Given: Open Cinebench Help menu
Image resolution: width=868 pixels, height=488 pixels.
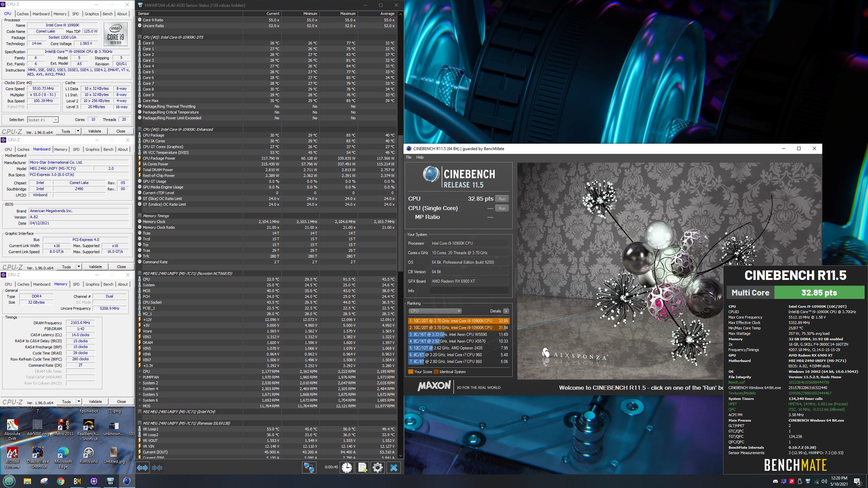Looking at the screenshot, I should point(420,157).
